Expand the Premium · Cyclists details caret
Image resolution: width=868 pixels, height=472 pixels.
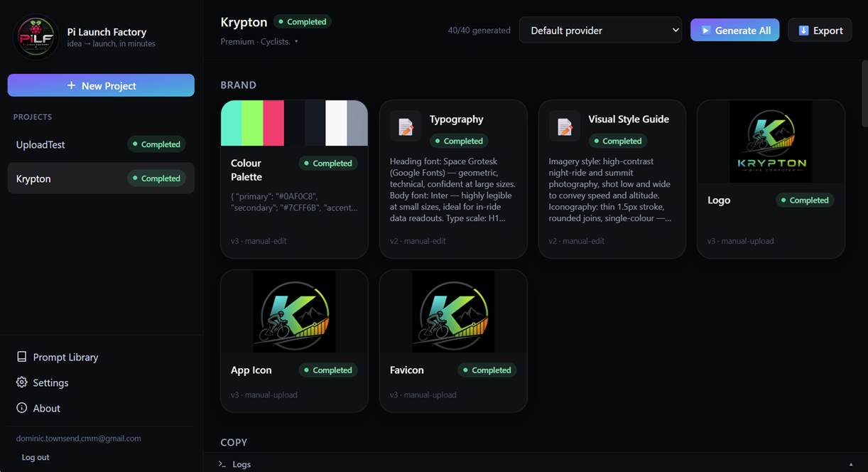[x=296, y=42]
